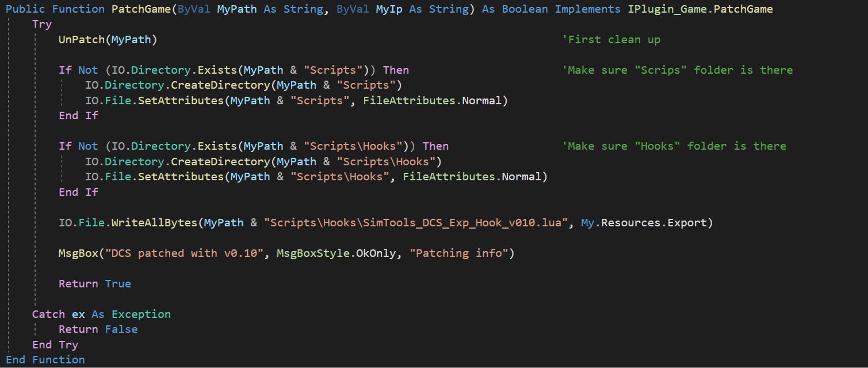868x368 pixels.
Task: Click the Return False statement
Action: point(98,329)
